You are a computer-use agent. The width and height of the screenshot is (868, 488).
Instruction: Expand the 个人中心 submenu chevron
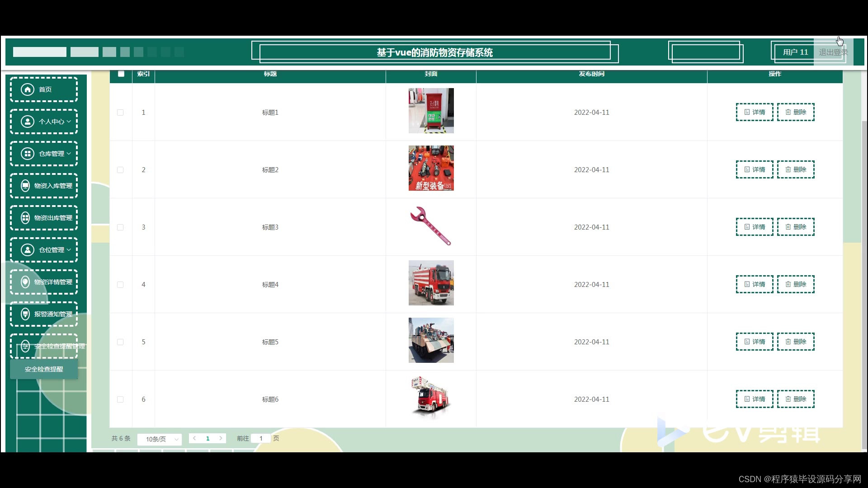pos(69,122)
